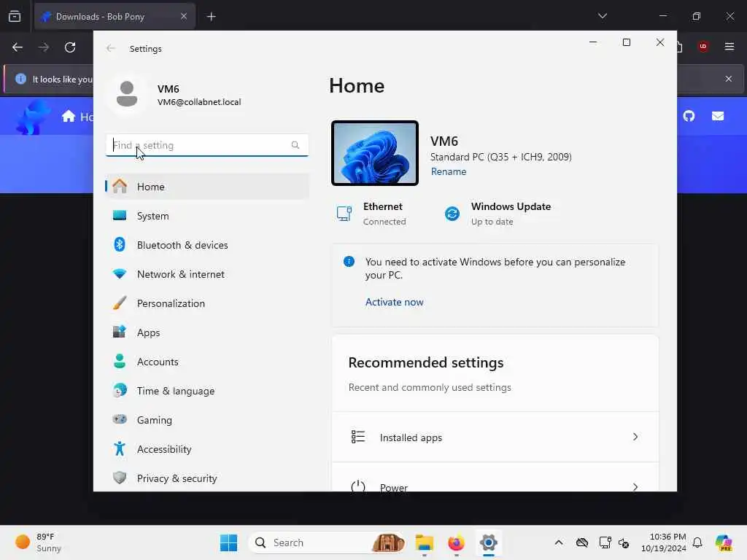Click the uBlock Origin extension icon
The image size is (747, 560).
tap(703, 47)
